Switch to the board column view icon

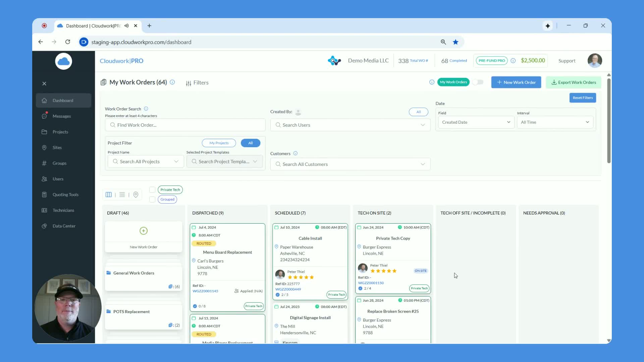click(x=109, y=195)
